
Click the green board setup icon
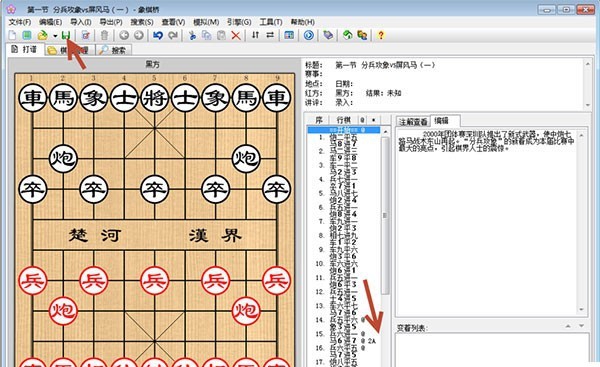coord(27,36)
